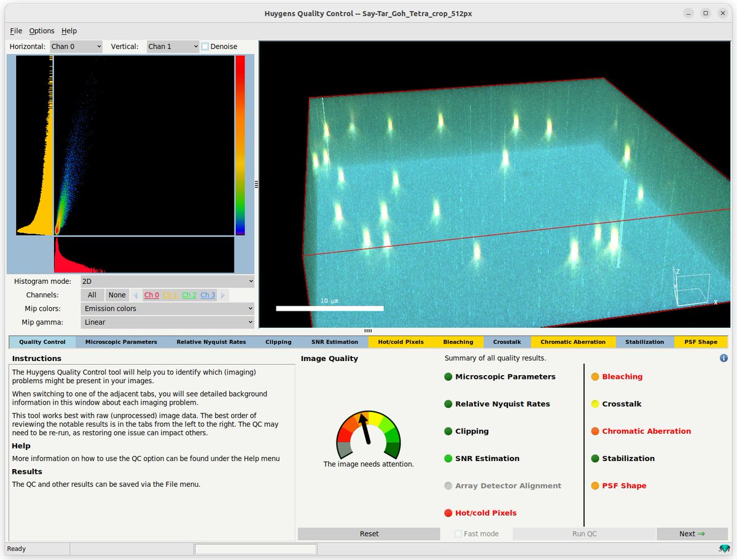Image resolution: width=737 pixels, height=560 pixels.
Task: Click the Reset button
Action: click(369, 534)
